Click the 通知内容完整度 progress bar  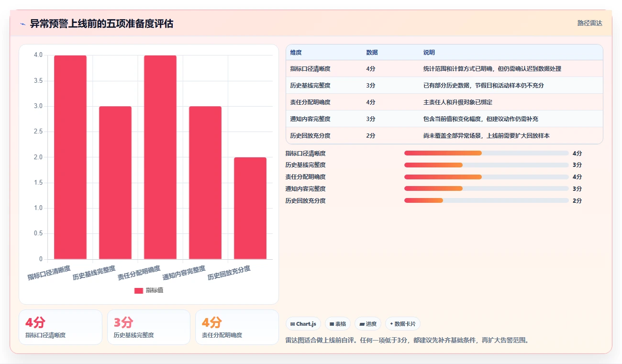pos(487,188)
